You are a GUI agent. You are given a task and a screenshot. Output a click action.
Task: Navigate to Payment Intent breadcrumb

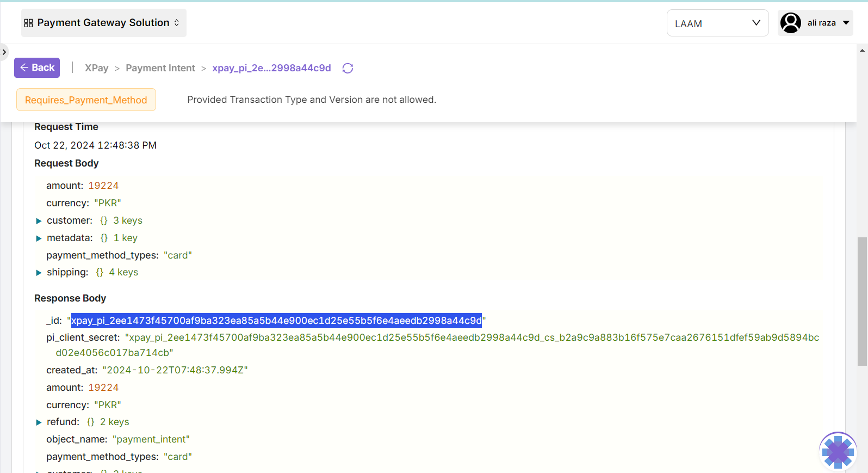[x=160, y=68]
